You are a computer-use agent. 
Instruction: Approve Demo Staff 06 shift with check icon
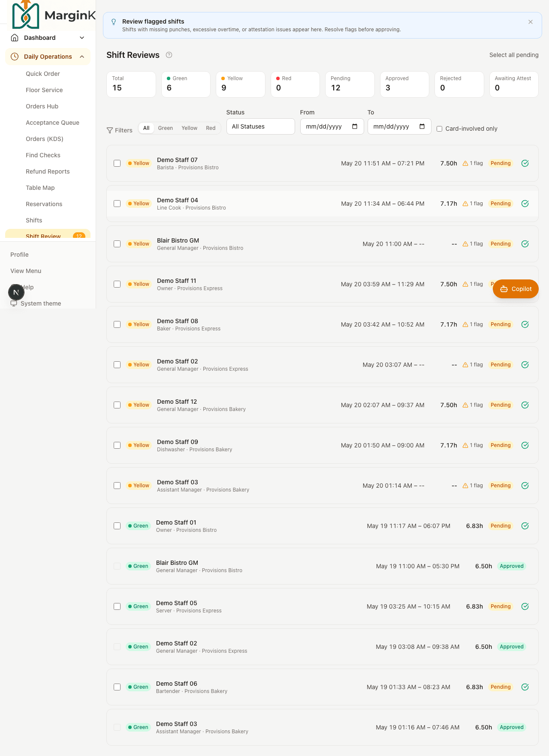pos(525,687)
